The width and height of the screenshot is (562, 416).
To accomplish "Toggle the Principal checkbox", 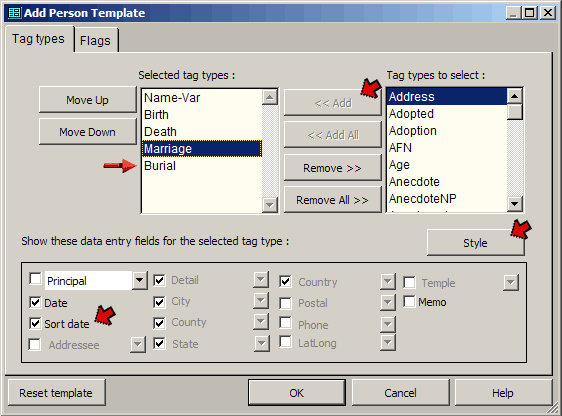I will 35,278.
